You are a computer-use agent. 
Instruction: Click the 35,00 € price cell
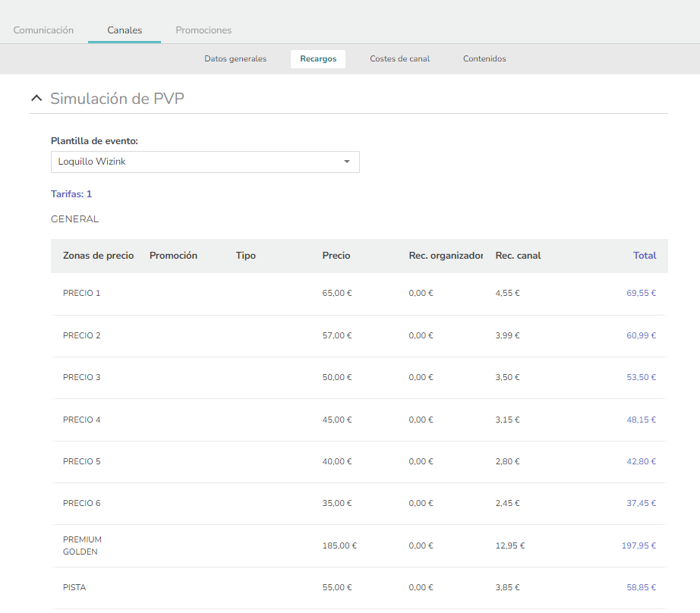coord(337,503)
